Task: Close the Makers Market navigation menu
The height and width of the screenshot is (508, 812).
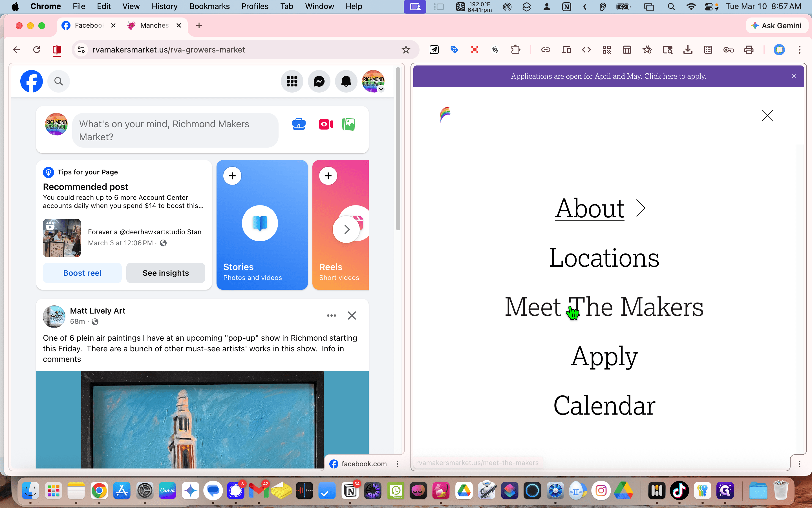Action: coord(767,116)
